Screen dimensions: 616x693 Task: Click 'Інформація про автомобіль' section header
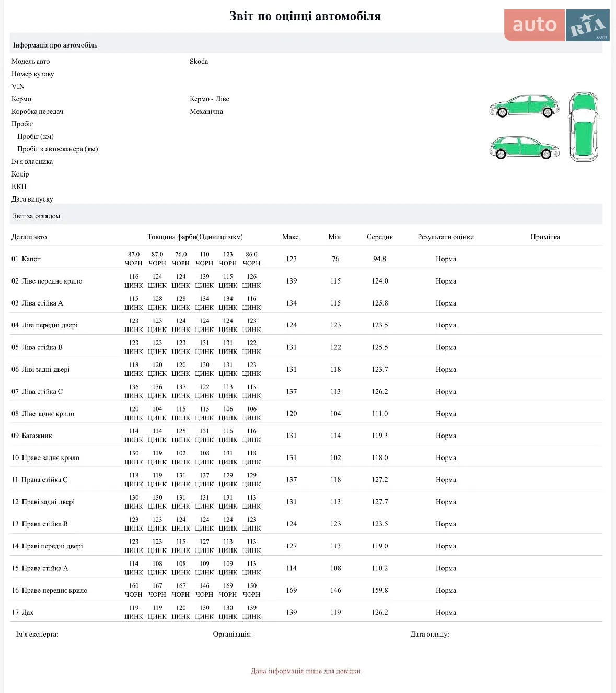(x=55, y=45)
